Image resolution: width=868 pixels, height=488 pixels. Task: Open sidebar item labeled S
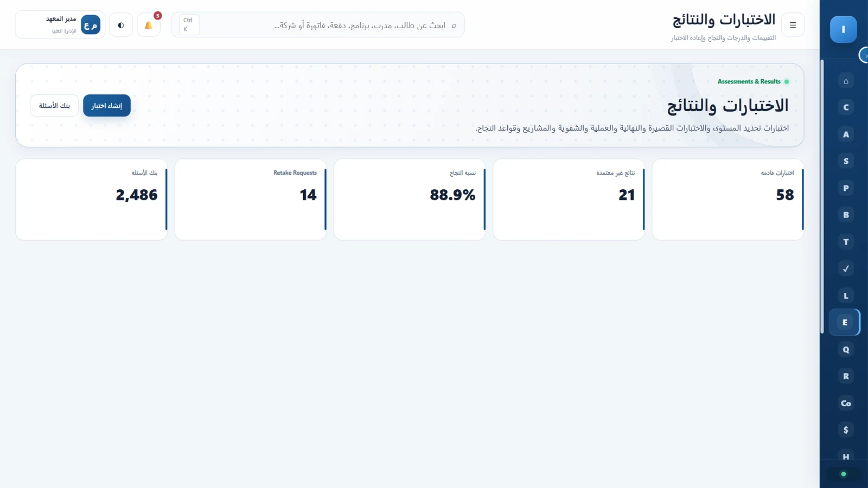[x=846, y=161]
